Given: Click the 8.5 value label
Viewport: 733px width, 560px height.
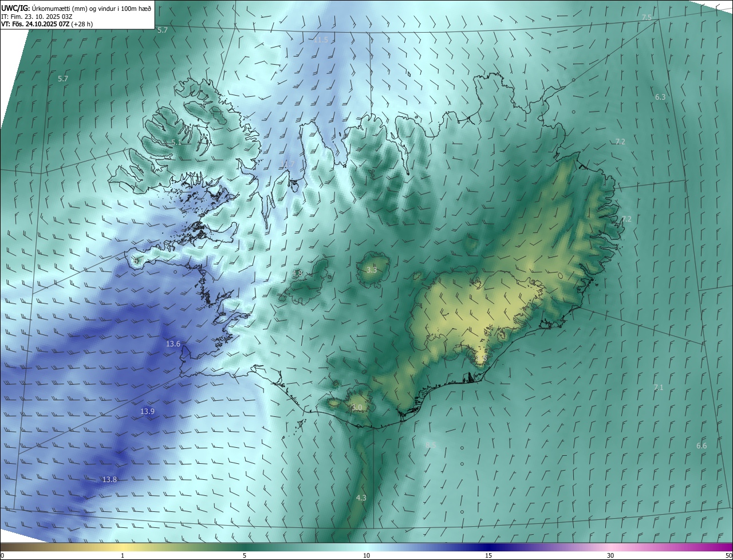Looking at the screenshot, I should coord(431,445).
